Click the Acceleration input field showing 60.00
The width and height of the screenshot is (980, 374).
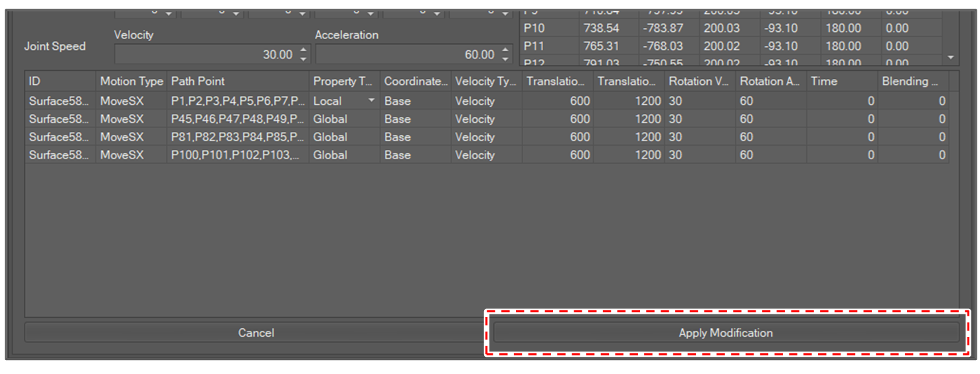tap(406, 55)
